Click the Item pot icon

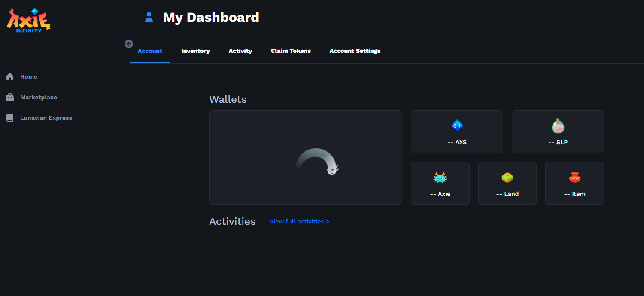pos(574,177)
